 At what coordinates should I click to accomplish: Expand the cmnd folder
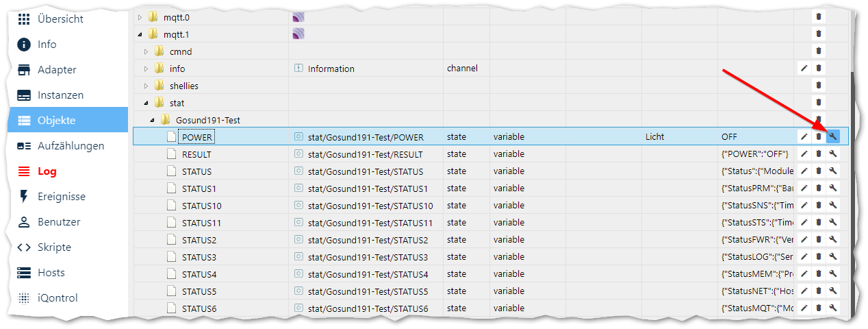point(146,51)
